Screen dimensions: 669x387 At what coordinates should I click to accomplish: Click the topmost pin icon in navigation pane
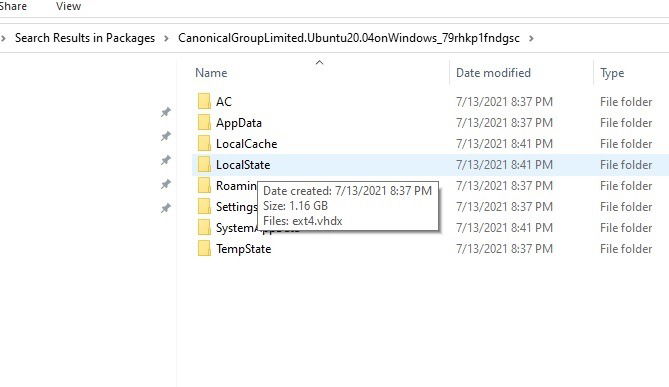pos(166,112)
